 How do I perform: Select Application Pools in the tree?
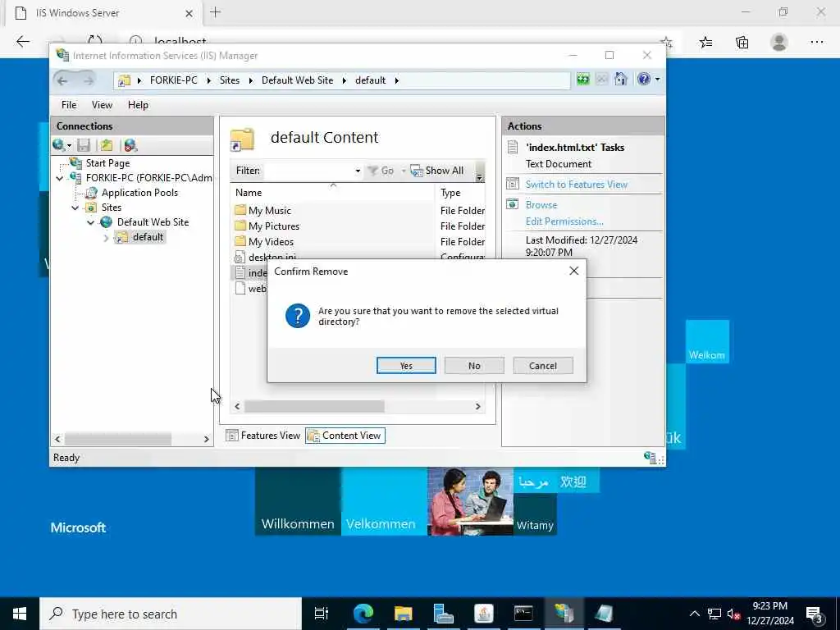(139, 192)
